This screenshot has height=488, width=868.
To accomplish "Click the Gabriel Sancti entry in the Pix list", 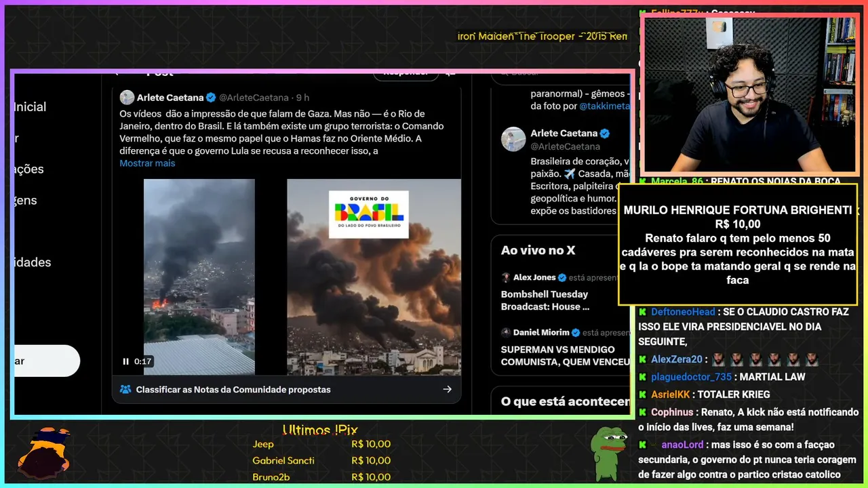I will [283, 460].
